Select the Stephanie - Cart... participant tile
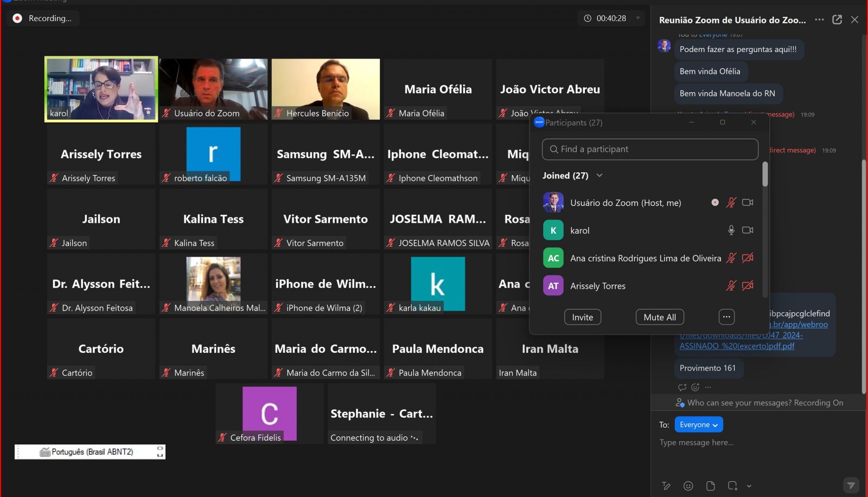 [x=381, y=414]
